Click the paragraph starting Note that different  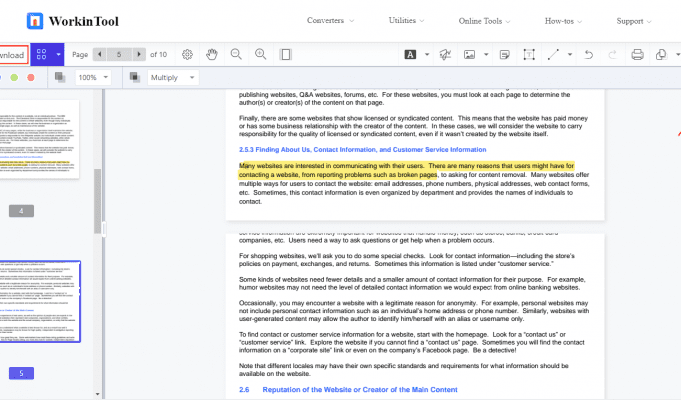(x=403, y=370)
